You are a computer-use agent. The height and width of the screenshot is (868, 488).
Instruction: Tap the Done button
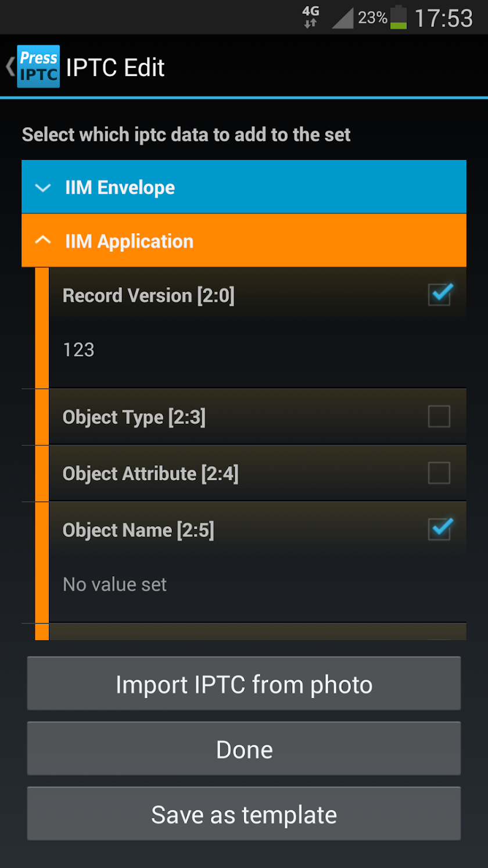[x=244, y=749]
